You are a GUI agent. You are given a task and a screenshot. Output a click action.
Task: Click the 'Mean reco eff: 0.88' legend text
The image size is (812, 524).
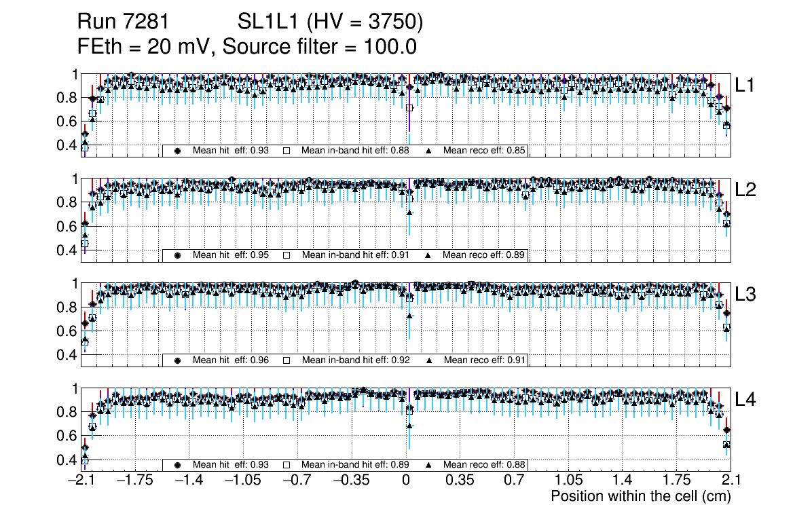coord(485,465)
